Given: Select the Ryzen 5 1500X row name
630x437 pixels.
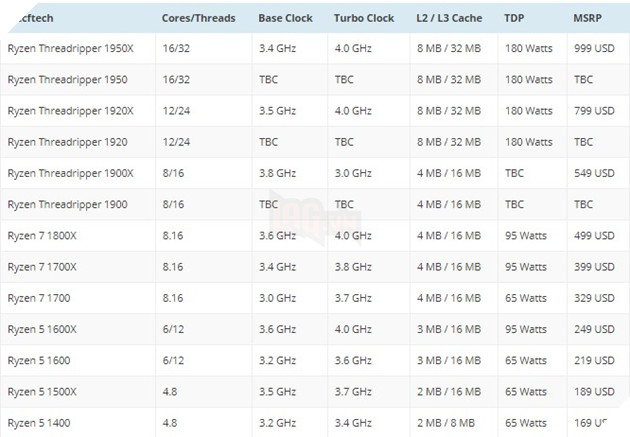Looking at the screenshot, I should tap(42, 392).
